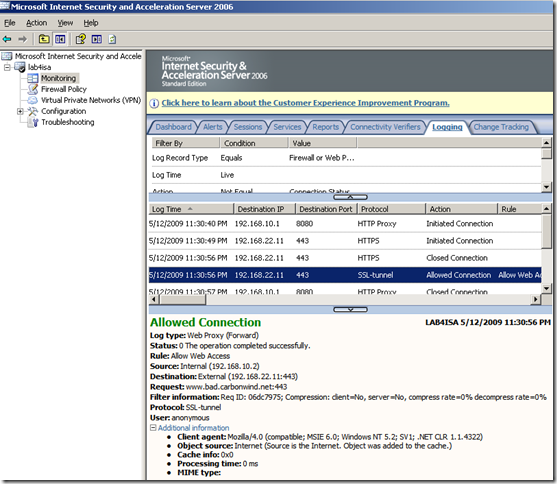The image size is (557, 484).
Task: Click the Help question mark toolbar icon
Action: (x=81, y=39)
